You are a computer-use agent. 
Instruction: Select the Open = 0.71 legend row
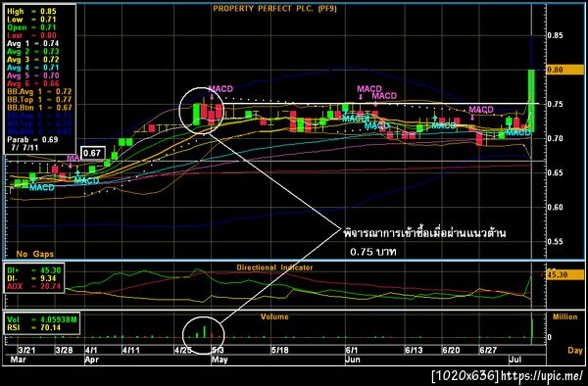pos(31,27)
